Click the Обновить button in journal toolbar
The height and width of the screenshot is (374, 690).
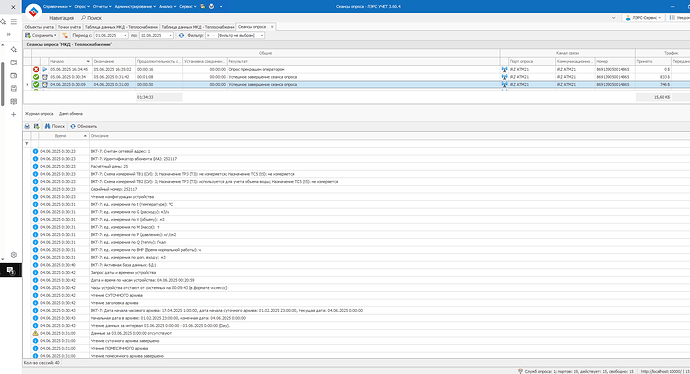click(84, 126)
